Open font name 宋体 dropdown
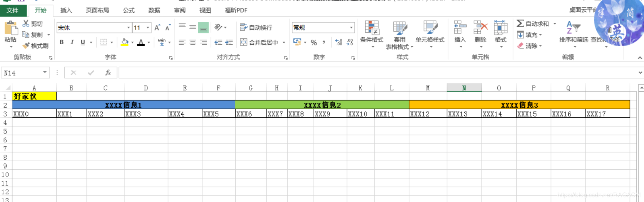 pyautogui.click(x=129, y=28)
